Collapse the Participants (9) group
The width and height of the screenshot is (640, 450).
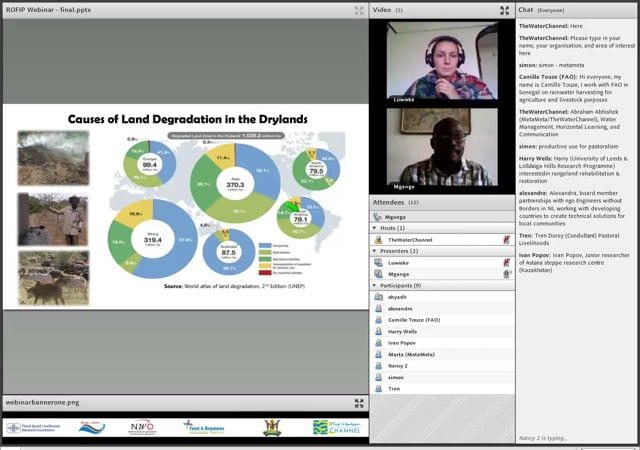coord(374,285)
